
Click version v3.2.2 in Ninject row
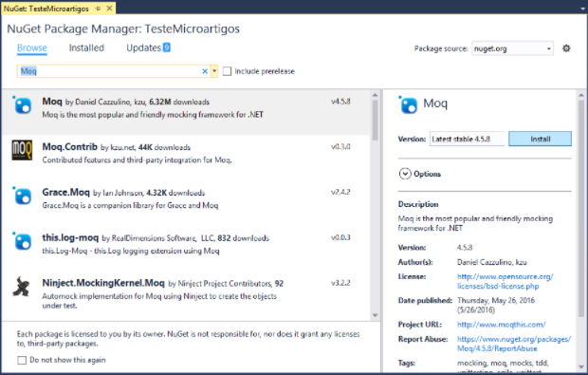340,283
